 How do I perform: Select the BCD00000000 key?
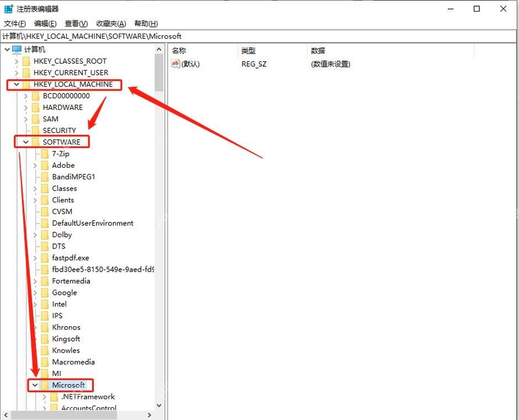66,96
